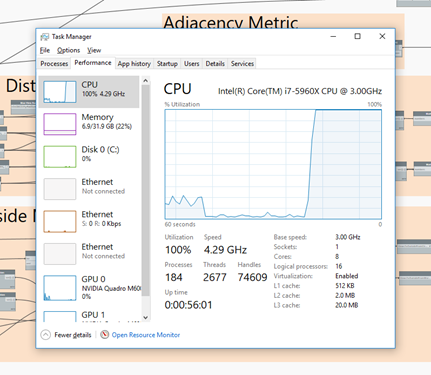431x375 pixels.
Task: Click the 4.29 GHz speed value
Action: coord(225,250)
